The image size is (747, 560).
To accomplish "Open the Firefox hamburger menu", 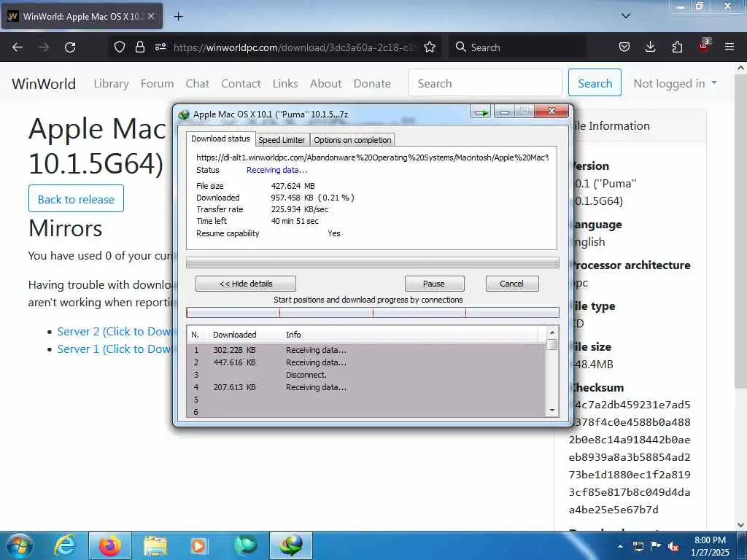I will [x=729, y=47].
